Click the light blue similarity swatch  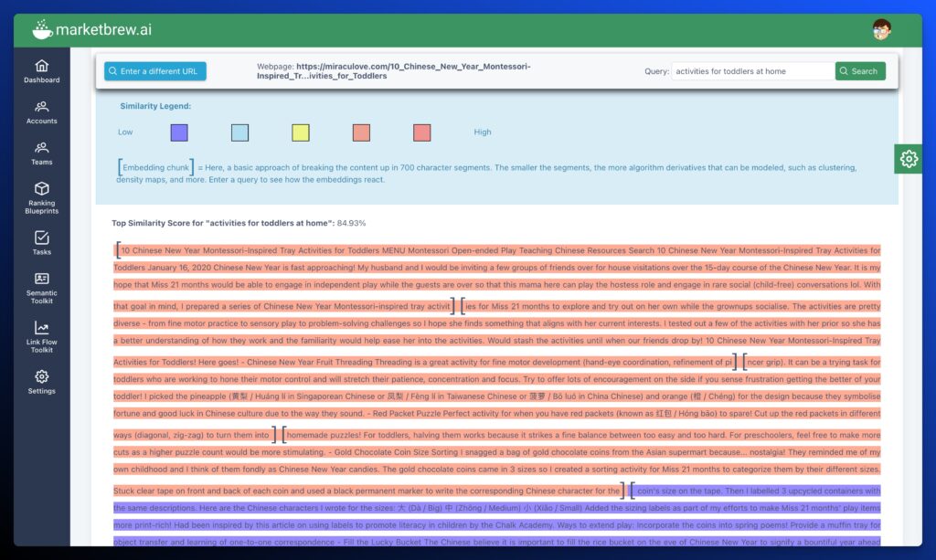(x=239, y=132)
